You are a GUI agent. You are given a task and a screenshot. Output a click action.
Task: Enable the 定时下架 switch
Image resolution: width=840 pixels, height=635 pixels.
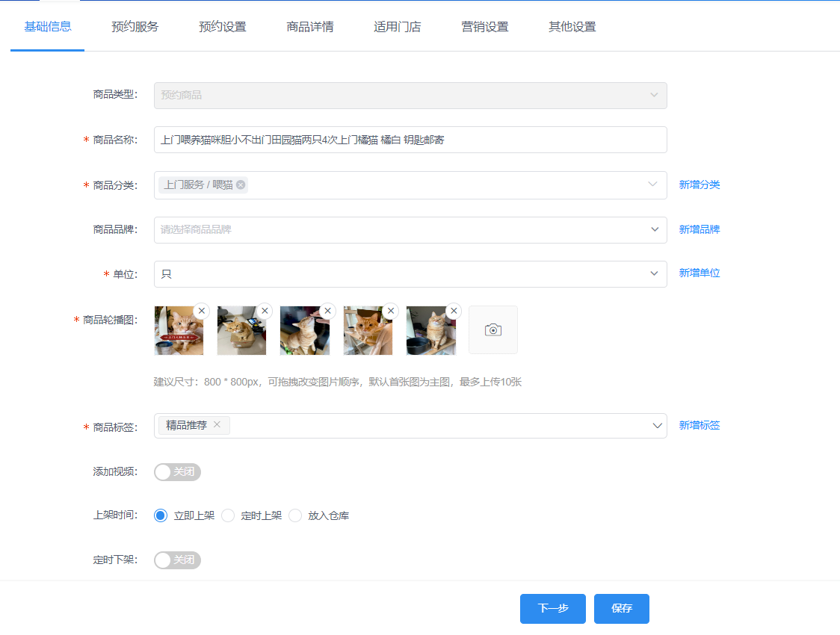(x=177, y=560)
